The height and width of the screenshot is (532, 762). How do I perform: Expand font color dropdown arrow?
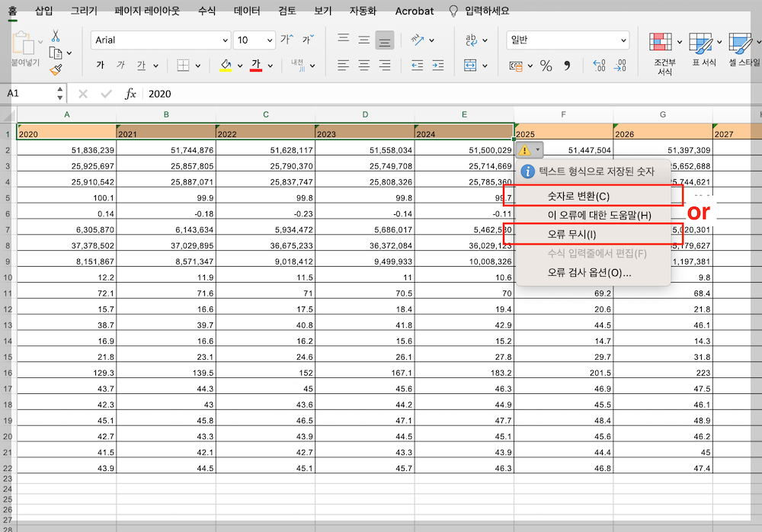[x=271, y=66]
